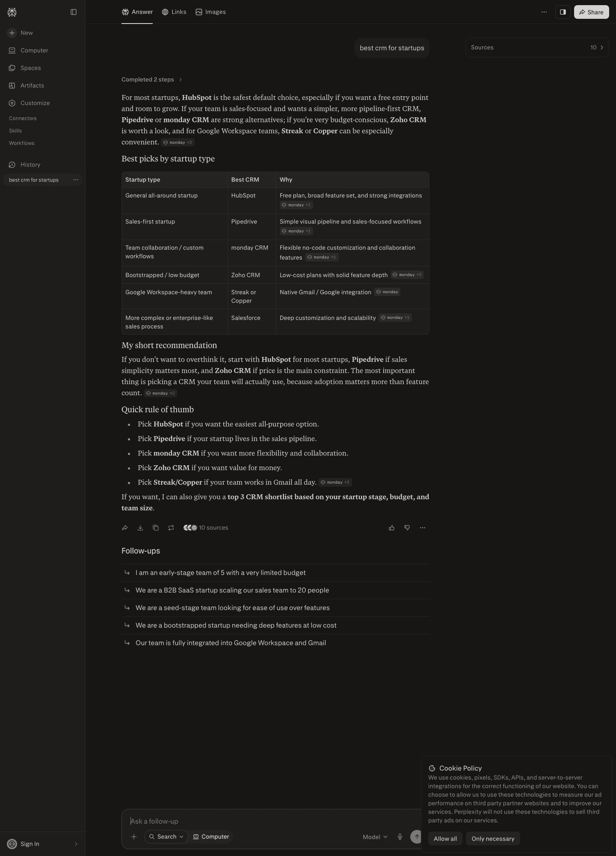Click Allow all in the Cookie Policy
616x856 pixels.
(x=445, y=838)
